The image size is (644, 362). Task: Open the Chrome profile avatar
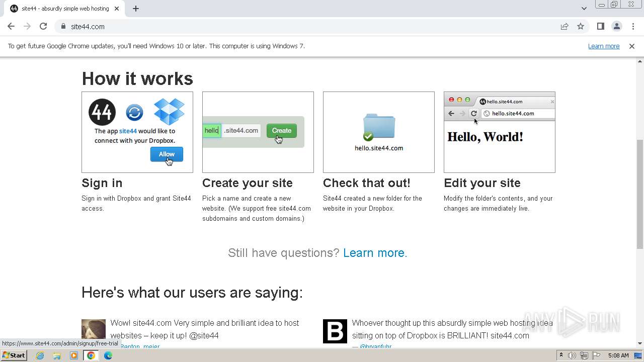pos(616,26)
